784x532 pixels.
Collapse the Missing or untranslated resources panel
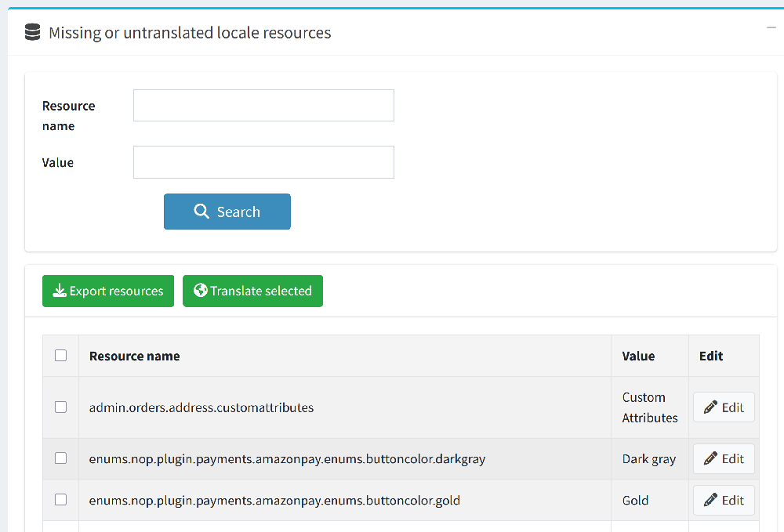tap(771, 27)
